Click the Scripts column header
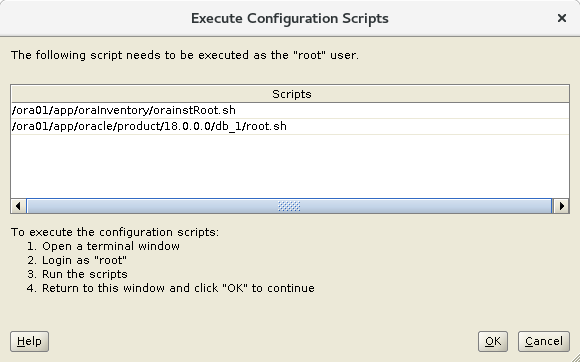Image resolution: width=580 pixels, height=362 pixels. tap(290, 94)
